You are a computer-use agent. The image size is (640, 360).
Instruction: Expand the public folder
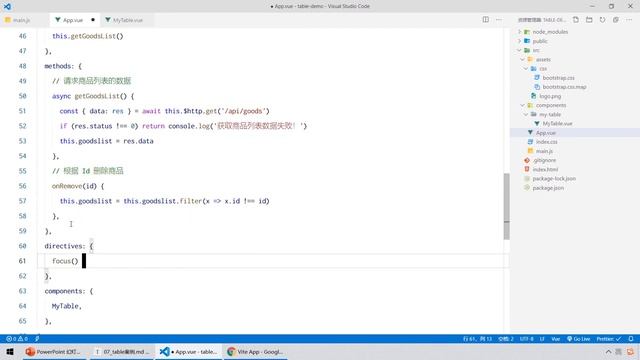pyautogui.click(x=520, y=41)
